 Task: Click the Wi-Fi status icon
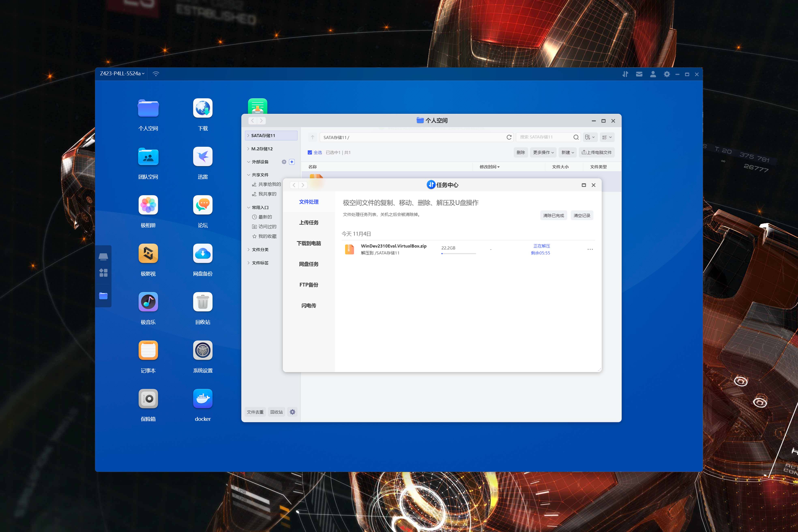click(x=156, y=74)
